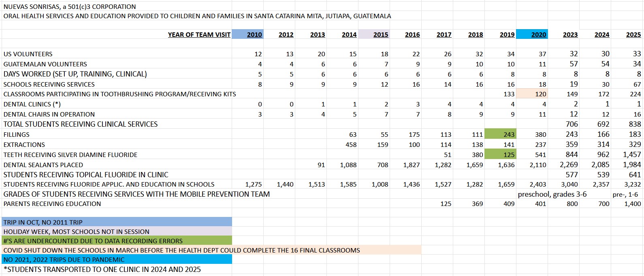Click the 1,400 parents educated value

[x=633, y=204]
